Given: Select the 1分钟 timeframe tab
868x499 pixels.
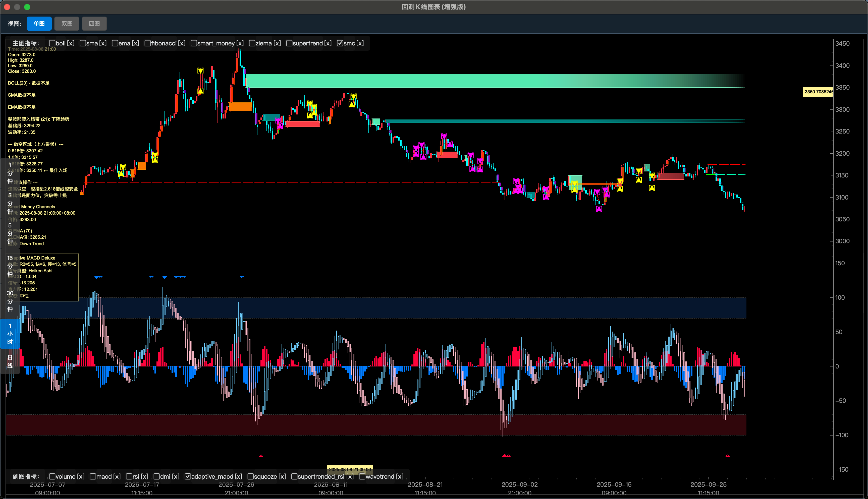Looking at the screenshot, I should [x=10, y=173].
